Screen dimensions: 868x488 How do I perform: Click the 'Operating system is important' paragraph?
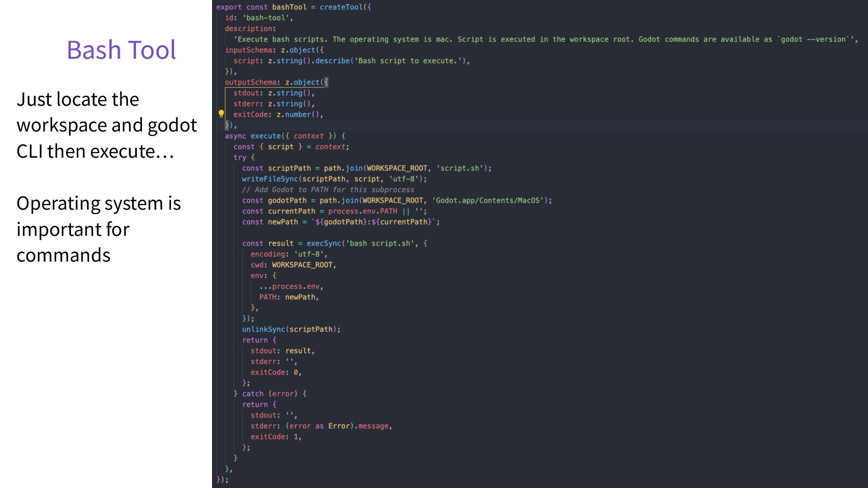(x=99, y=229)
